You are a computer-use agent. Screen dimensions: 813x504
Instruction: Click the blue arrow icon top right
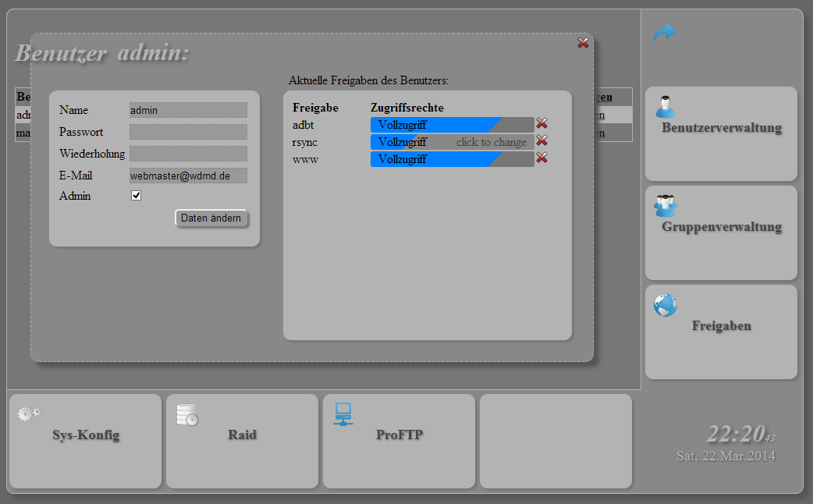(x=665, y=32)
